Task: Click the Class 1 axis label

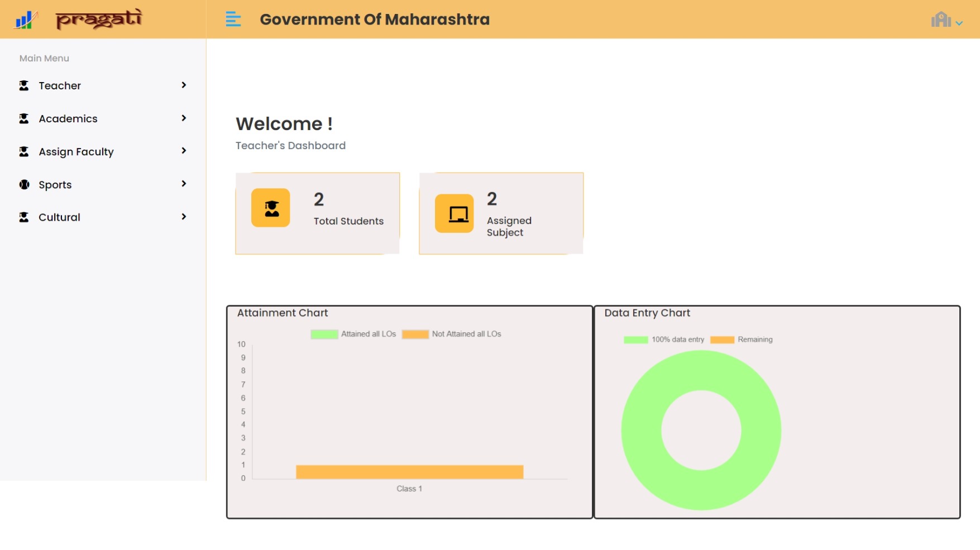Action: pyautogui.click(x=409, y=489)
